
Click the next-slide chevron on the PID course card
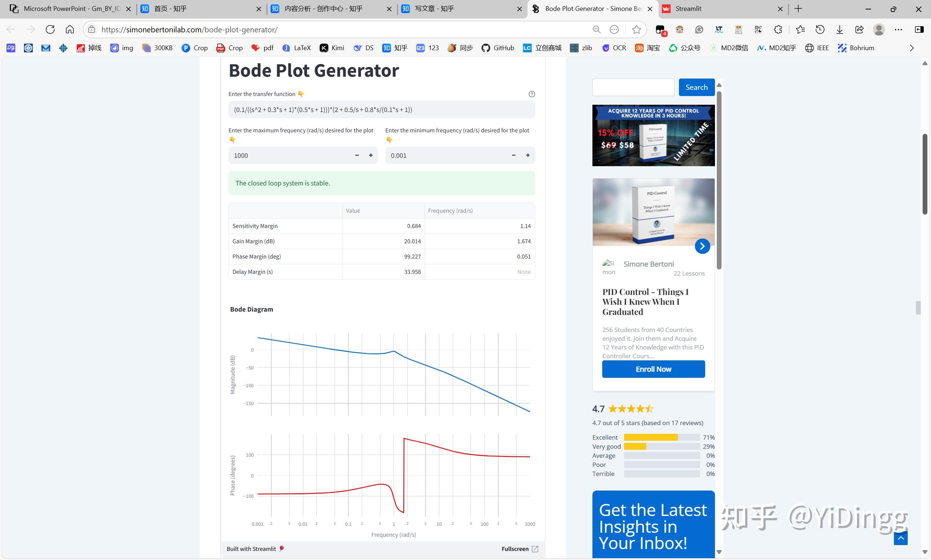pos(702,246)
